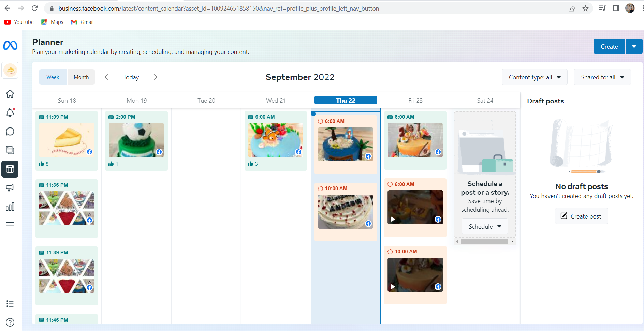
Task: Expand the Create dropdown arrow
Action: [634, 46]
